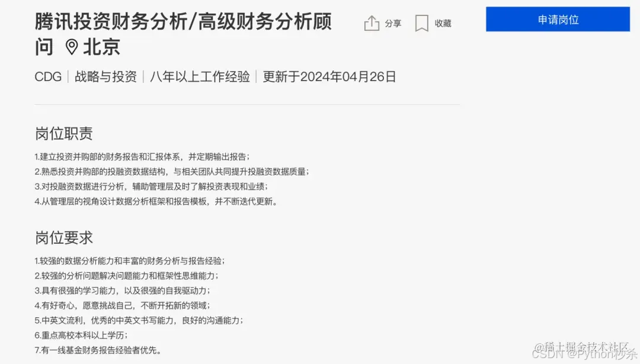Screen dimensions: 640x364
Task: Click the bookmark (收藏) icon
Action: click(422, 23)
